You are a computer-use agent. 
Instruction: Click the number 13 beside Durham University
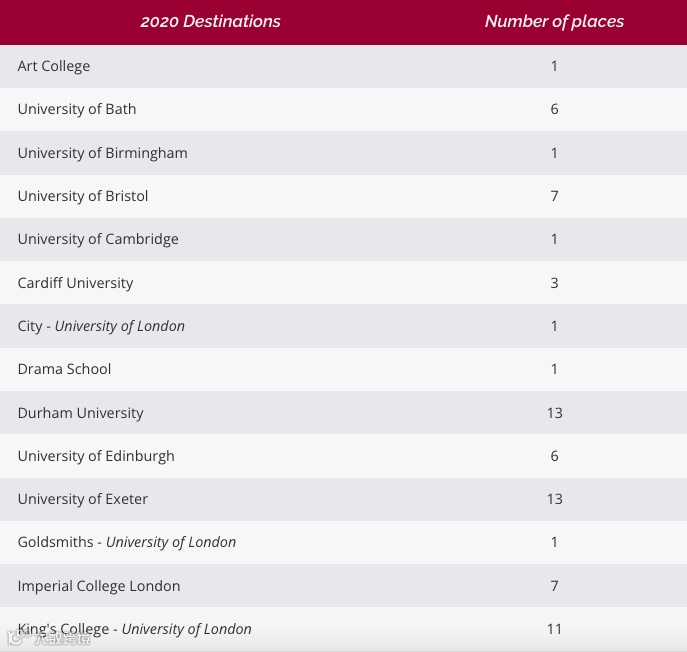(x=555, y=413)
